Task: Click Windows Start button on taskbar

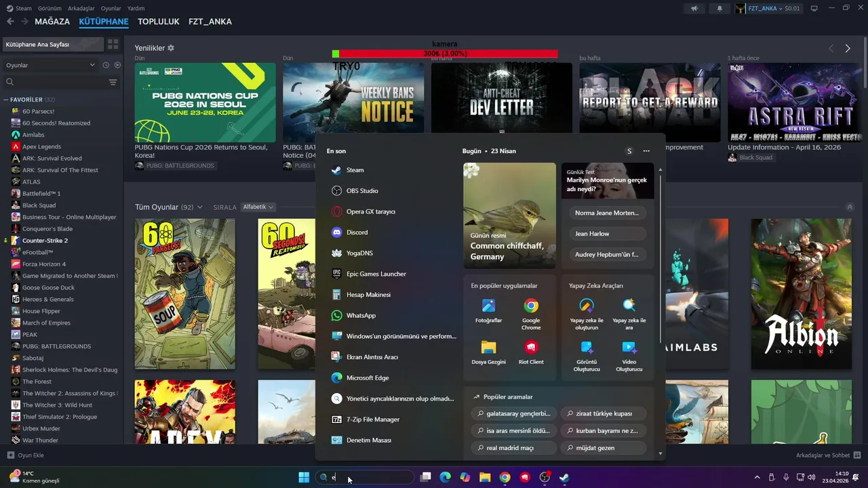Action: coord(304,477)
